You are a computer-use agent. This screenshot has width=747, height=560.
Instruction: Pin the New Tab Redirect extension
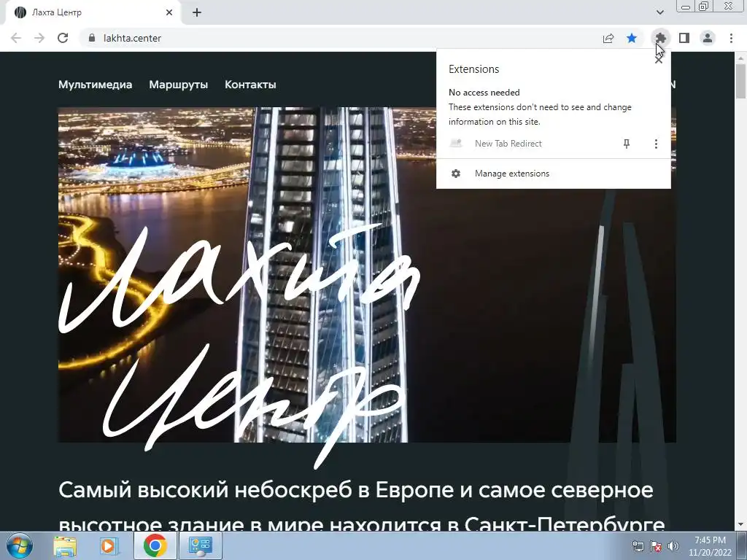tap(627, 144)
